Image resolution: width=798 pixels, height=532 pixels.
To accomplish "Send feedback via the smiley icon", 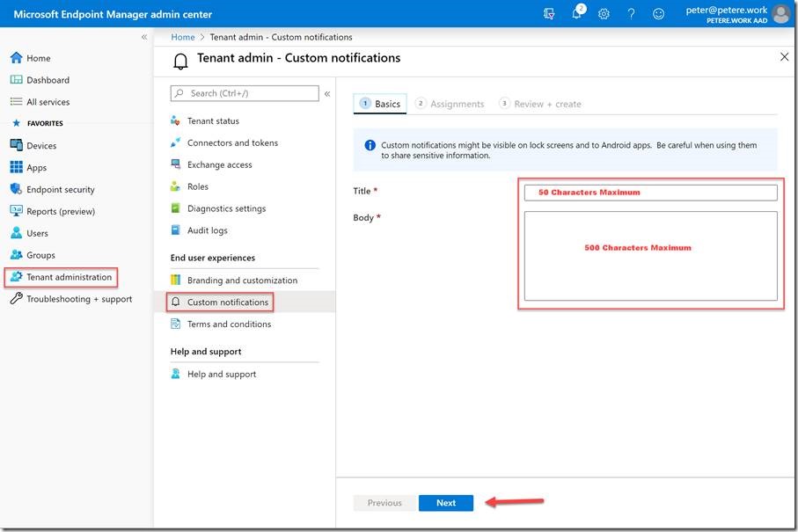I will click(x=658, y=14).
